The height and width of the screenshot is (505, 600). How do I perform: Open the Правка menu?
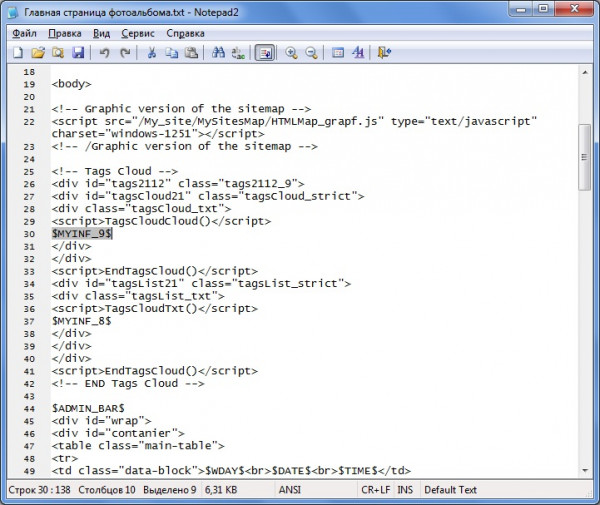point(65,34)
